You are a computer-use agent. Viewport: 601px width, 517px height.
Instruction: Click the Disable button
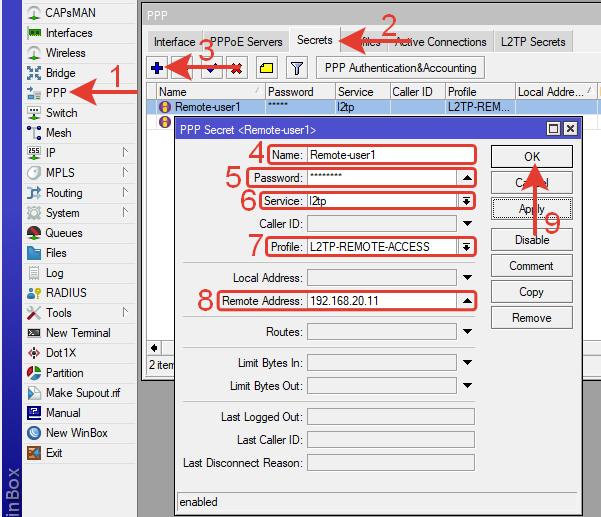point(531,240)
